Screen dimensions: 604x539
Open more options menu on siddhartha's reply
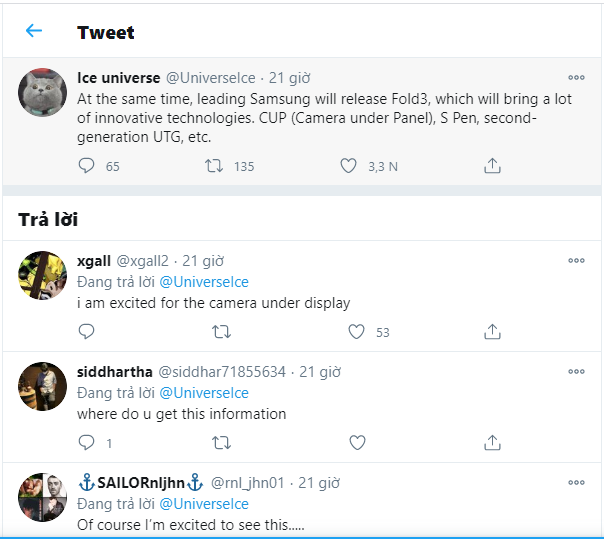[576, 371]
